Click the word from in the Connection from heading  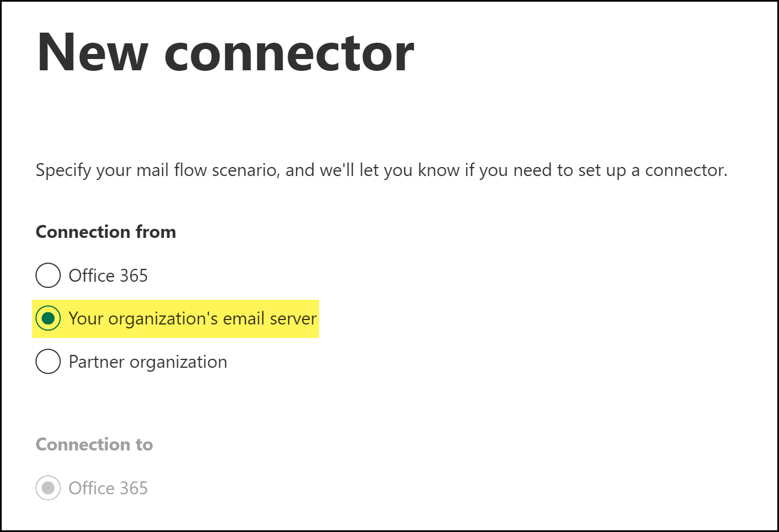pyautogui.click(x=156, y=232)
